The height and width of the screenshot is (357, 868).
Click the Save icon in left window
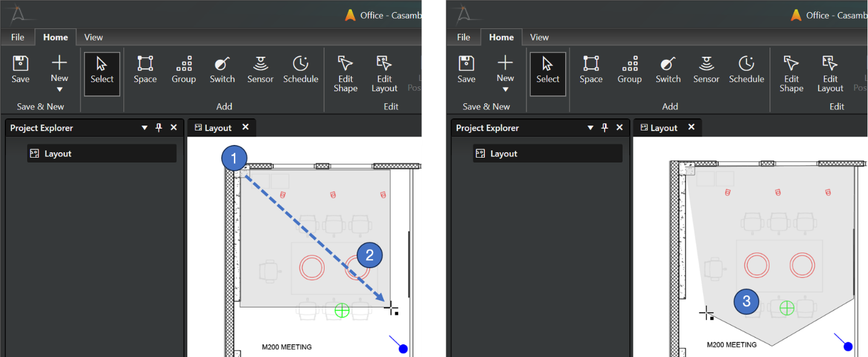pyautogui.click(x=21, y=69)
